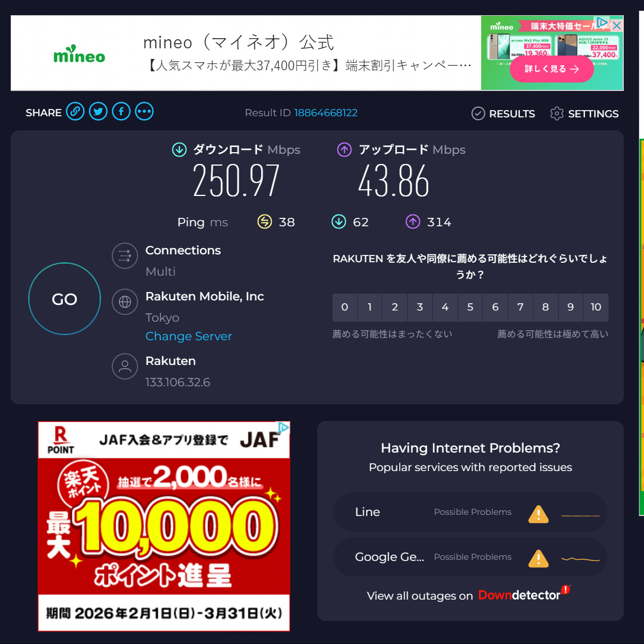
Task: Select rating 6 in the survey
Action: point(495,307)
